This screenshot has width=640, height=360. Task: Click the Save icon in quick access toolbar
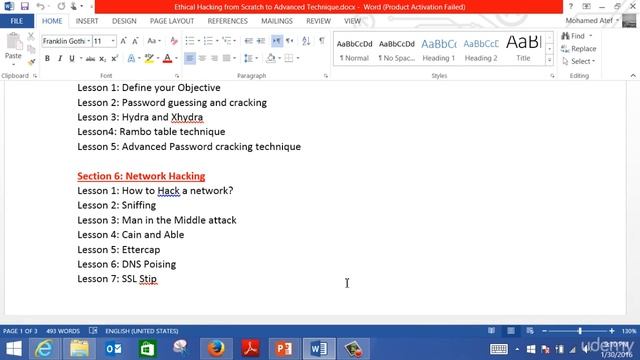[24, 7]
